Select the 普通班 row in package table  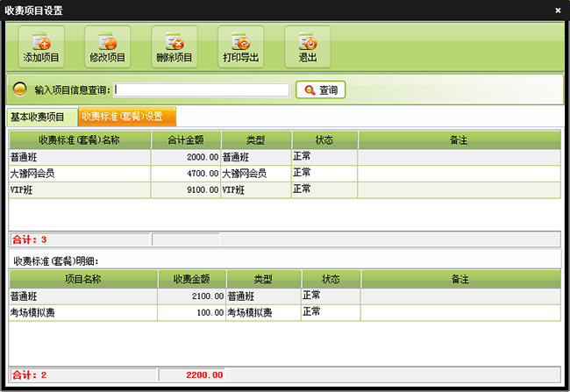click(x=79, y=157)
